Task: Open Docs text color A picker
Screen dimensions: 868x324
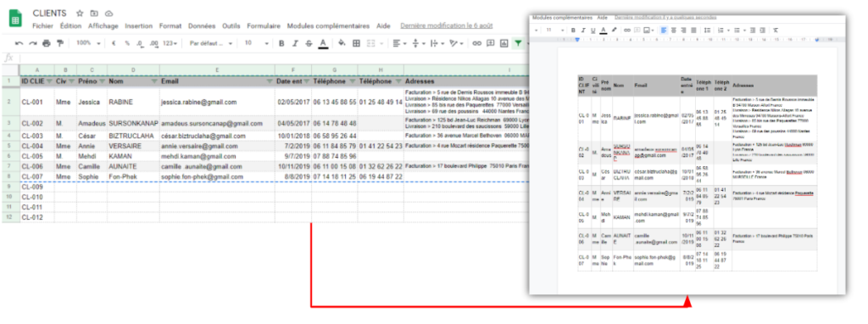Action: tap(604, 30)
